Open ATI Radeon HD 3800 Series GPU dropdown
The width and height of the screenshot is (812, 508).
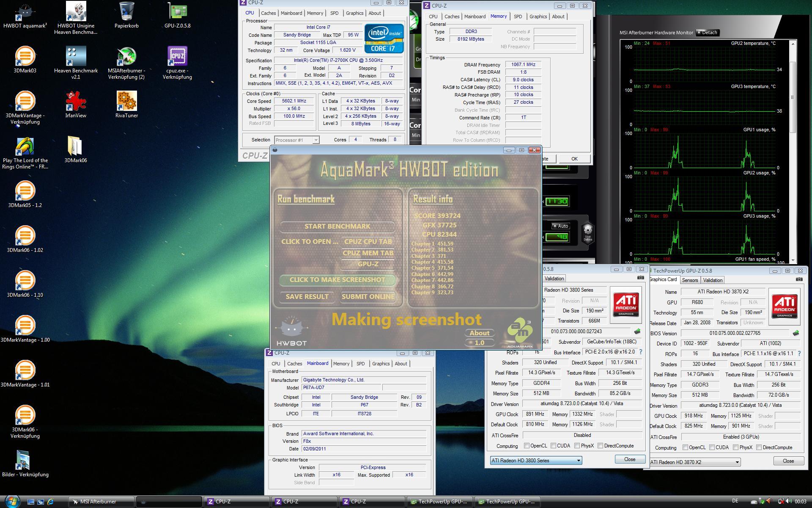point(536,461)
